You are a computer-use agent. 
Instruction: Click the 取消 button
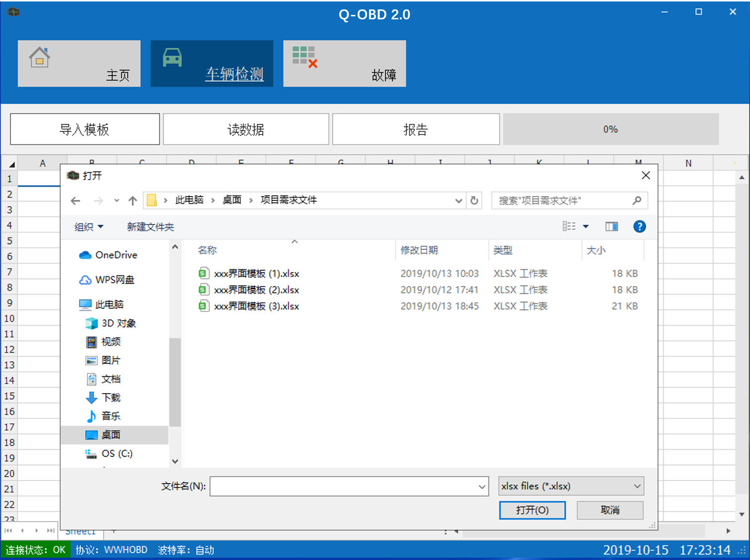[610, 510]
